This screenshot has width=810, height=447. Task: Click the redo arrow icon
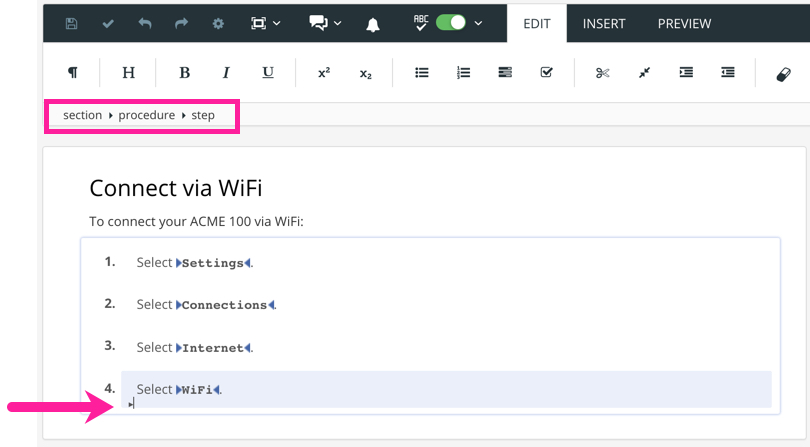[181, 23]
